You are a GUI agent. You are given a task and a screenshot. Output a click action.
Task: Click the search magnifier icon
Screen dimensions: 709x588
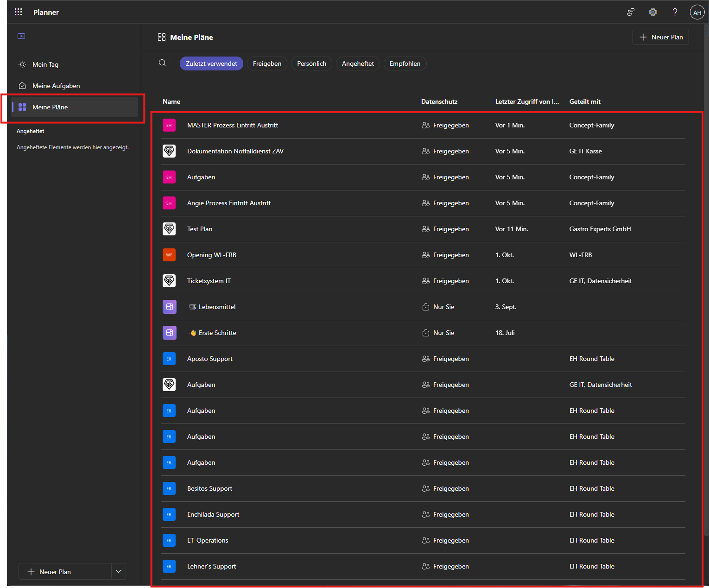pyautogui.click(x=162, y=63)
